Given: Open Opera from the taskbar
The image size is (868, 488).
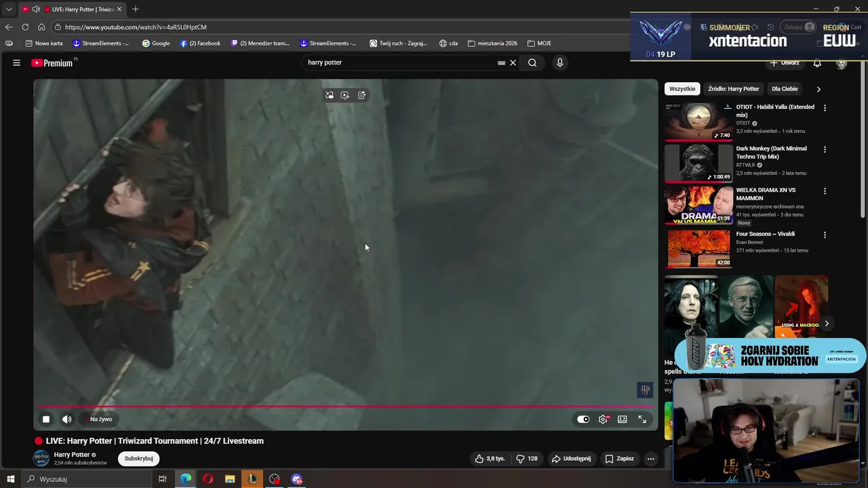Looking at the screenshot, I should [208, 479].
